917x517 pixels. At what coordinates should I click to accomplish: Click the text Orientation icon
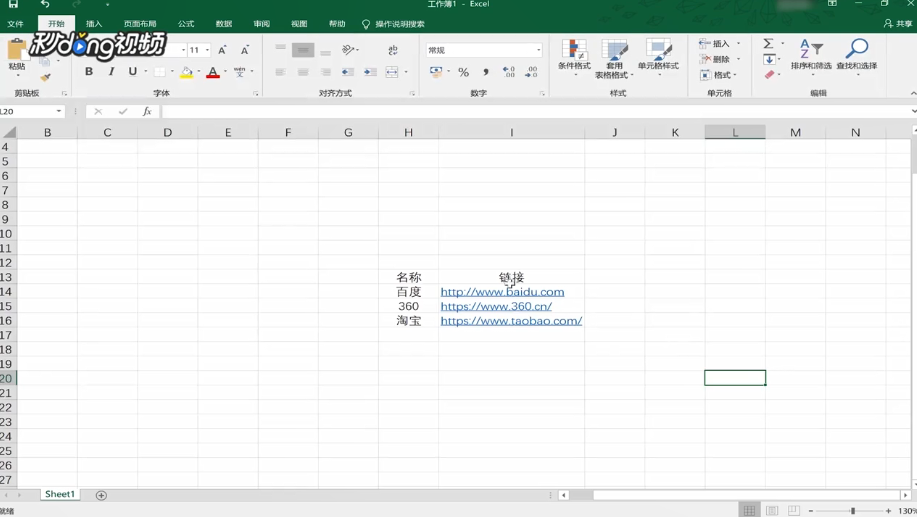tap(349, 50)
